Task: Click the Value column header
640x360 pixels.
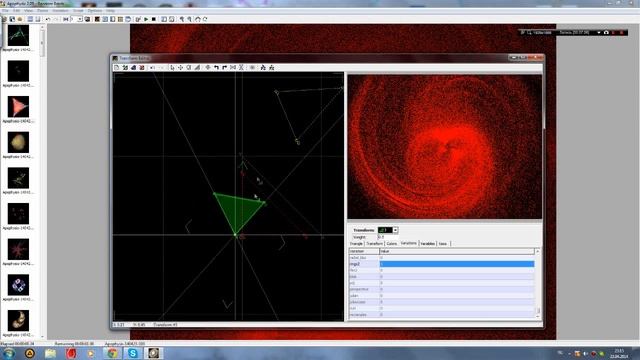Action: pyautogui.click(x=457, y=251)
